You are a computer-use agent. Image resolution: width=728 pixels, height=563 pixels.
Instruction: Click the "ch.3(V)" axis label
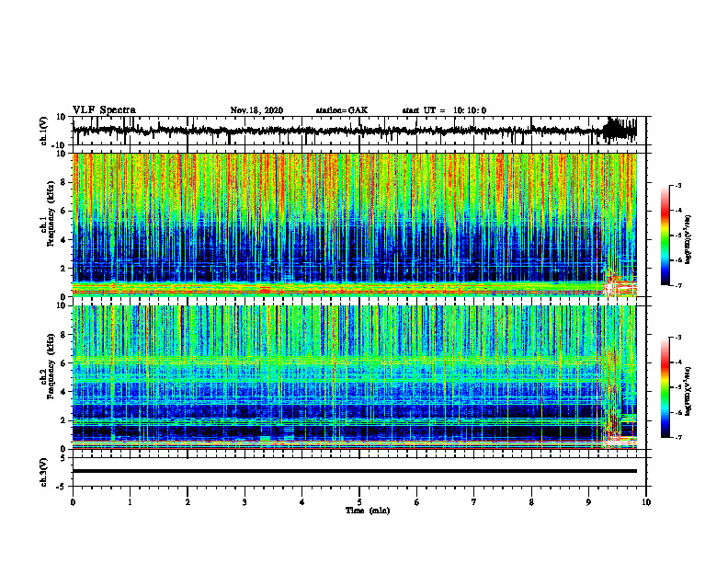[44, 472]
